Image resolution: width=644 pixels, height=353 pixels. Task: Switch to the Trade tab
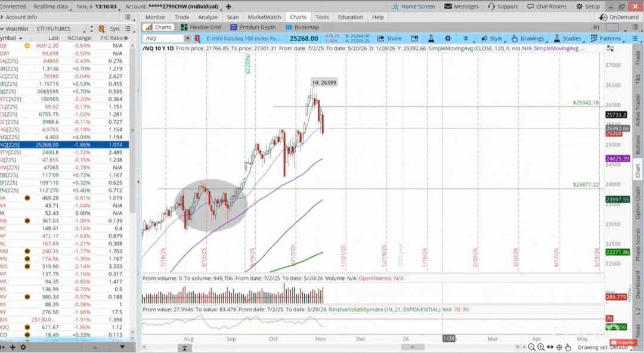click(x=181, y=17)
